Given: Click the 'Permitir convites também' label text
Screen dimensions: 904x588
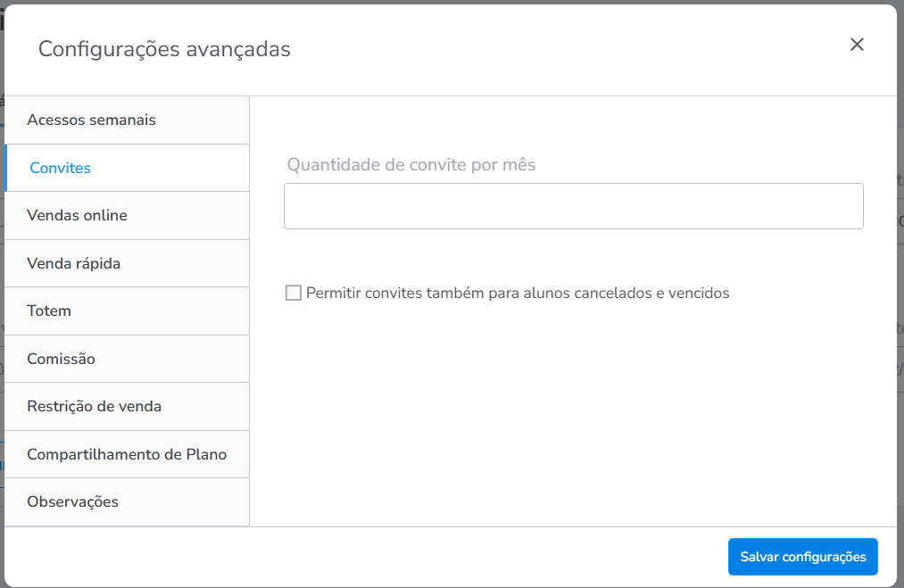Looking at the screenshot, I should [x=518, y=293].
